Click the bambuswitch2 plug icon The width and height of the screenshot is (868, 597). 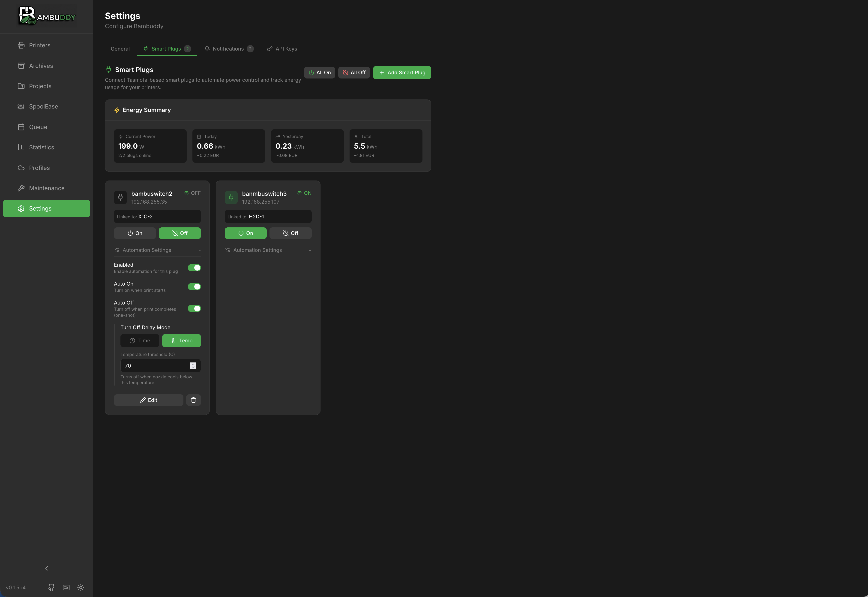(120, 197)
